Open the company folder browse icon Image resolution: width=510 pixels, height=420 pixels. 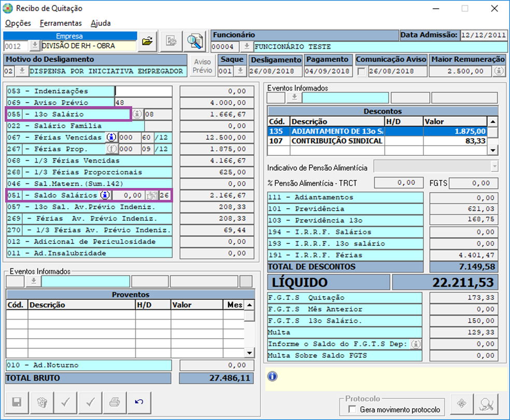[147, 41]
